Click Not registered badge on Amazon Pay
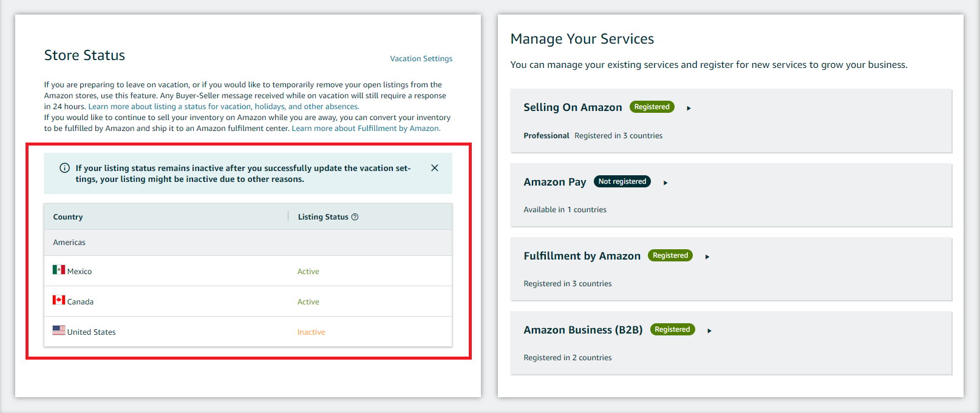The image size is (980, 413). (x=622, y=181)
